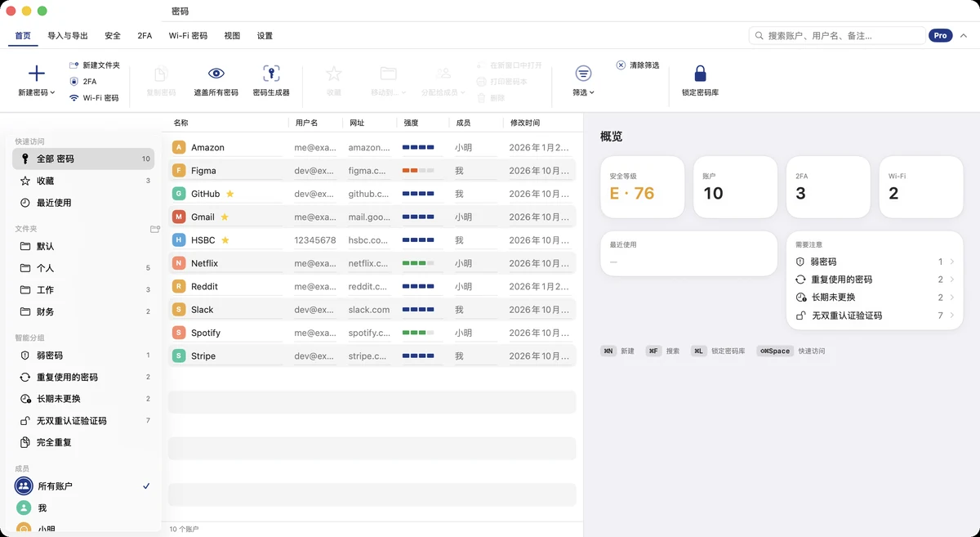
Task: Select 收藏 in the sidebar
Action: coord(83,181)
